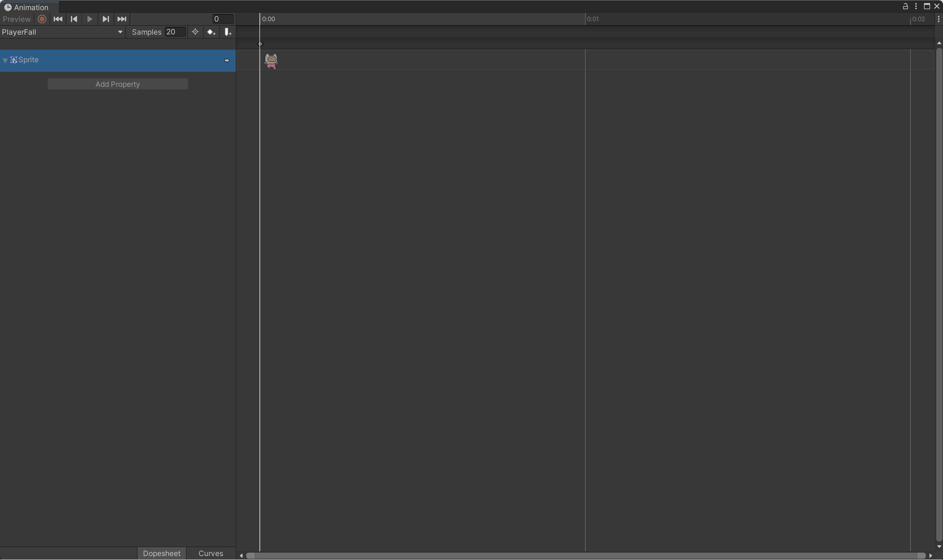
Task: Collapse the Sprite property row
Action: 5,60
